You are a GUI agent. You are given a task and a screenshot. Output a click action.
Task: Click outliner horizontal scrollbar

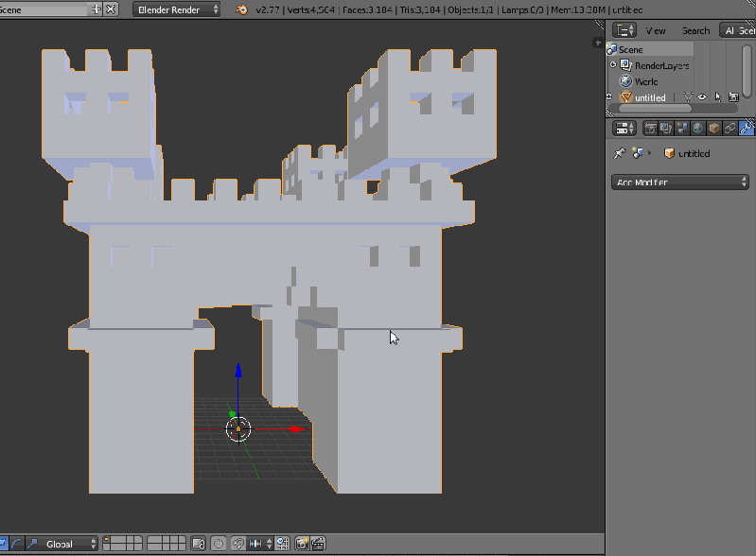pos(655,109)
